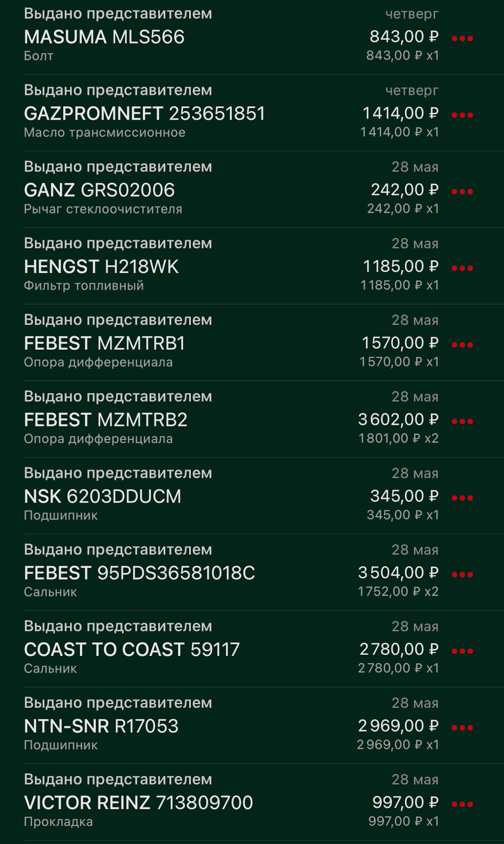
Task: Open the HENGST H218WK fuel filter item
Action: 101,267
